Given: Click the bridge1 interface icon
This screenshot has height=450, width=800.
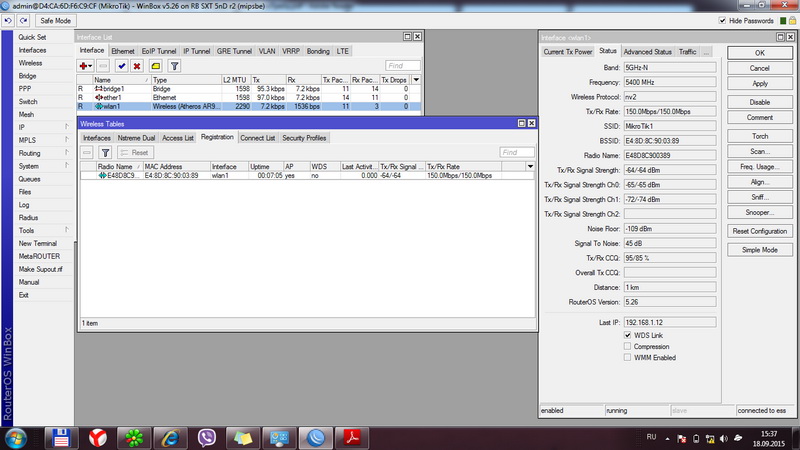Looking at the screenshot, I should click(98, 89).
